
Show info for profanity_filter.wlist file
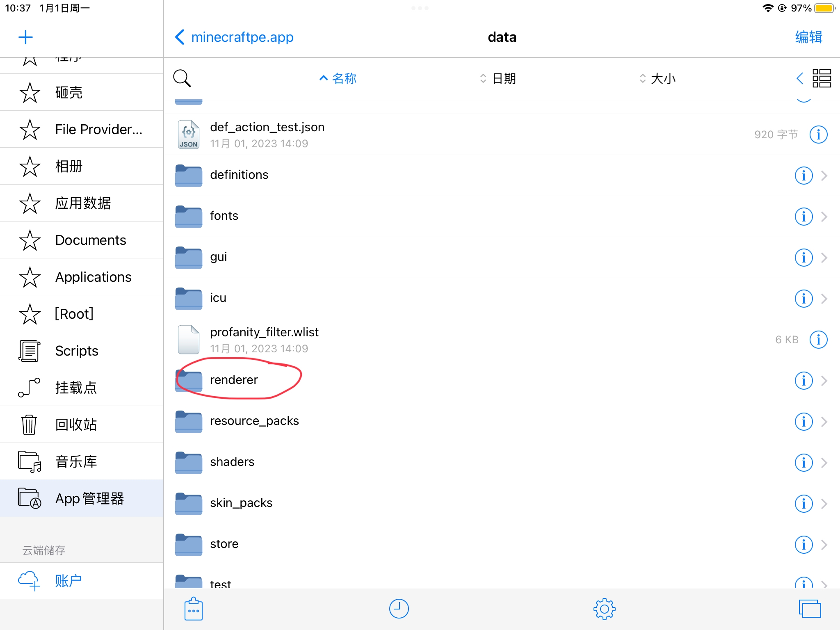818,340
